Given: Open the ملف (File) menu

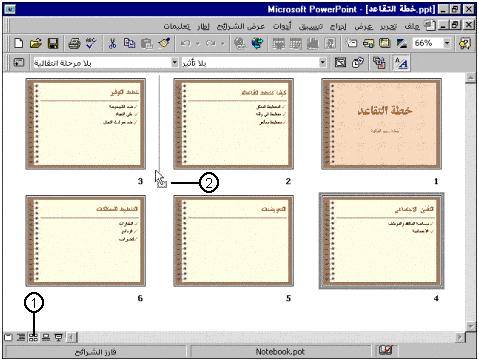Looking at the screenshot, I should point(412,26).
